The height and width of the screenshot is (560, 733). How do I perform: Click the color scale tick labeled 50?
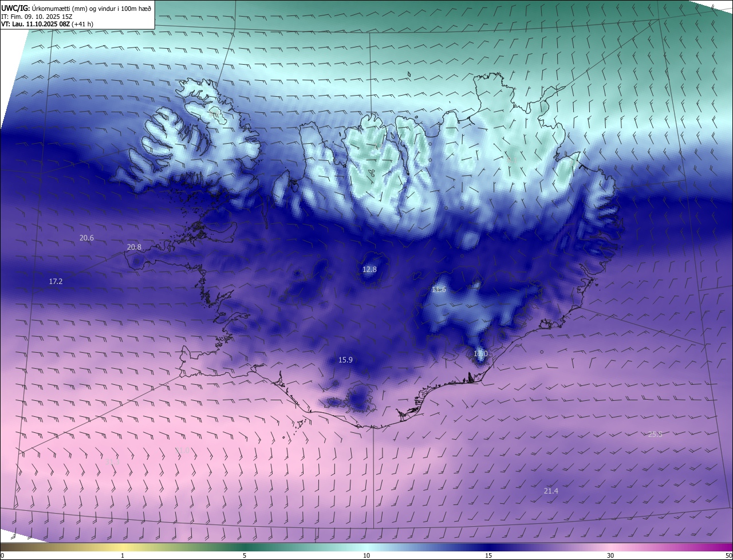tap(728, 555)
